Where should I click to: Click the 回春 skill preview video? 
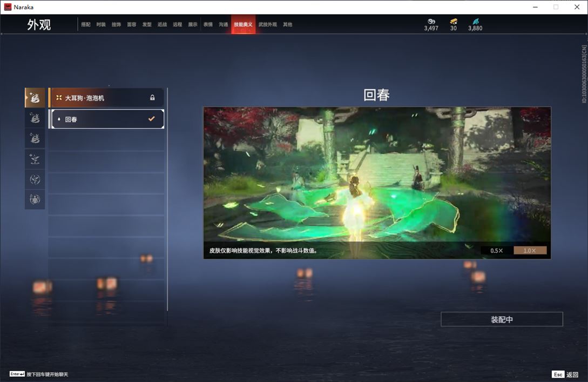pos(377,183)
